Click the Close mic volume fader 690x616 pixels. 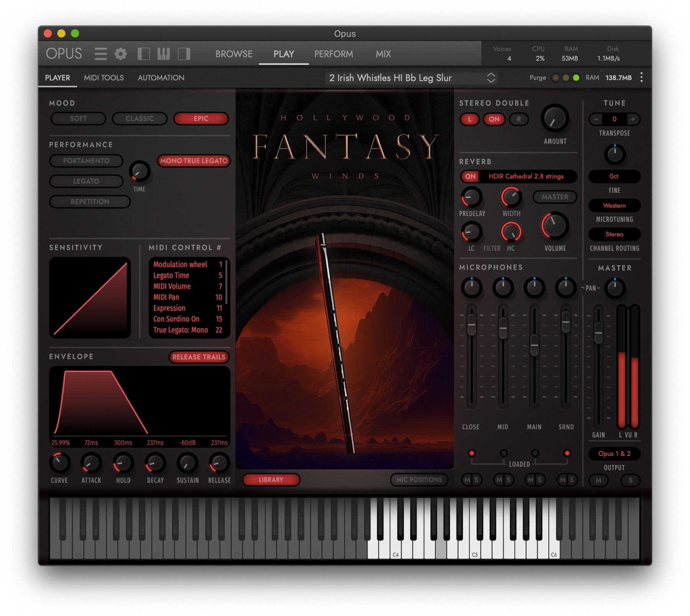click(472, 324)
